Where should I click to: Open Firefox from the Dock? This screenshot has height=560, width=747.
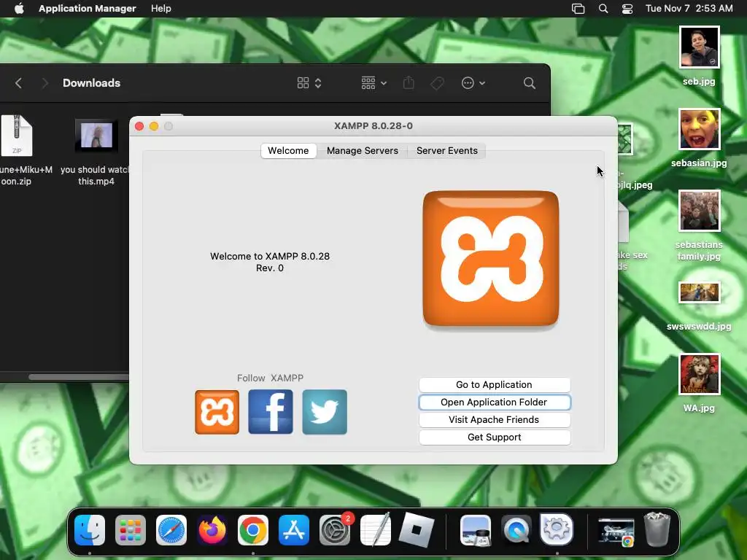(212, 530)
